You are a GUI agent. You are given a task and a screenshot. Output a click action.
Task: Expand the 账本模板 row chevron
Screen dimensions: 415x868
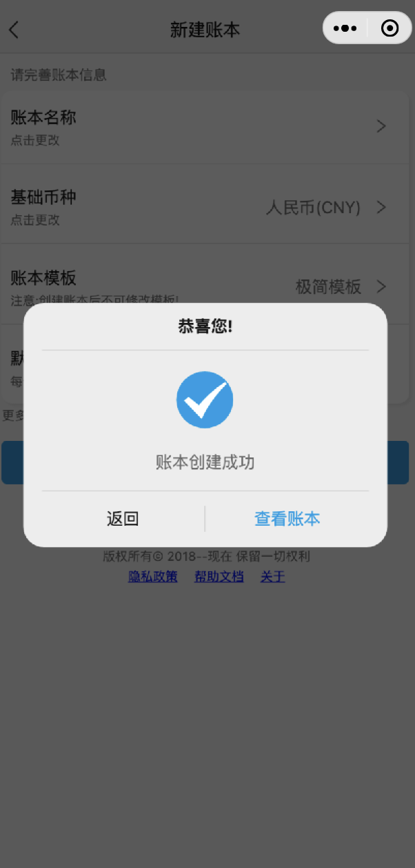[381, 286]
